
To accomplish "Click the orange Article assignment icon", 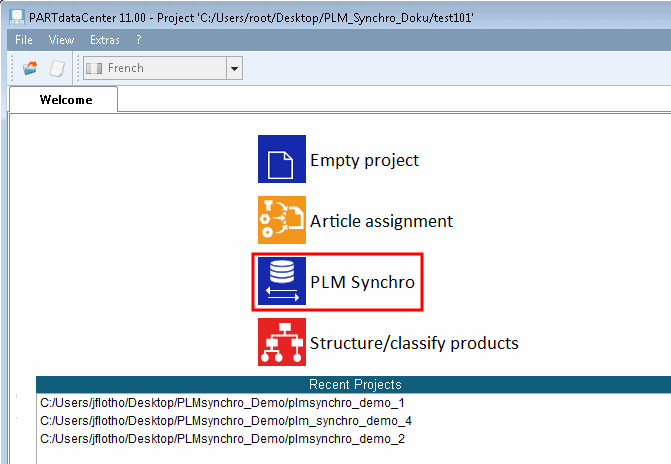I will click(x=282, y=221).
